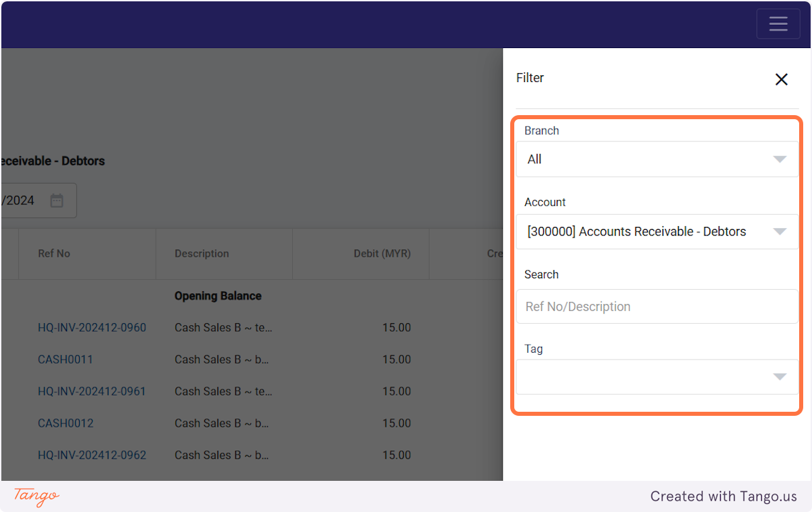Close the Filter panel
Screen dimensions: 812x512
pos(782,79)
